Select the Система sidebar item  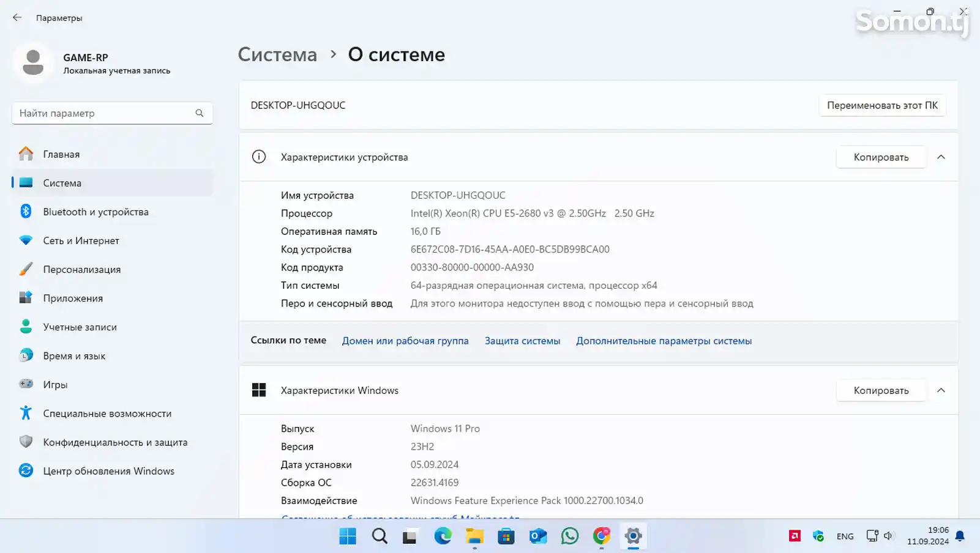pos(112,183)
